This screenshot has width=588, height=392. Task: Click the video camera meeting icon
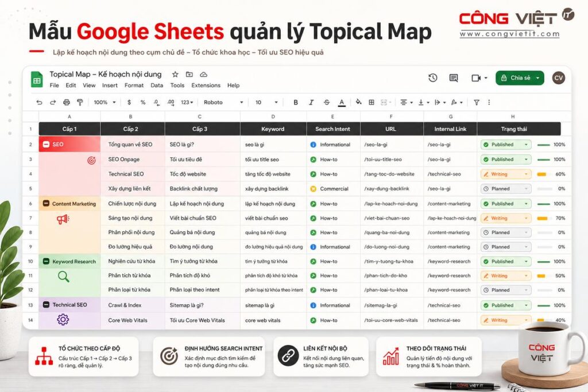(x=476, y=78)
